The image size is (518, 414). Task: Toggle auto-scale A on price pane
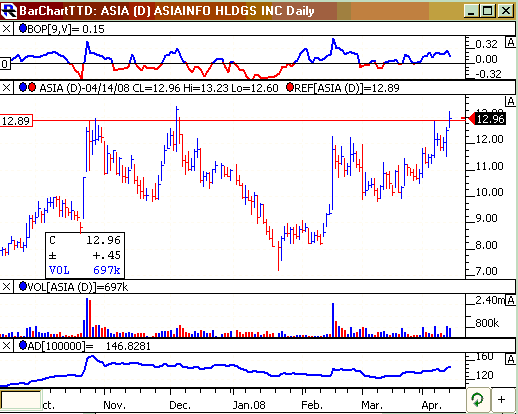510,101
